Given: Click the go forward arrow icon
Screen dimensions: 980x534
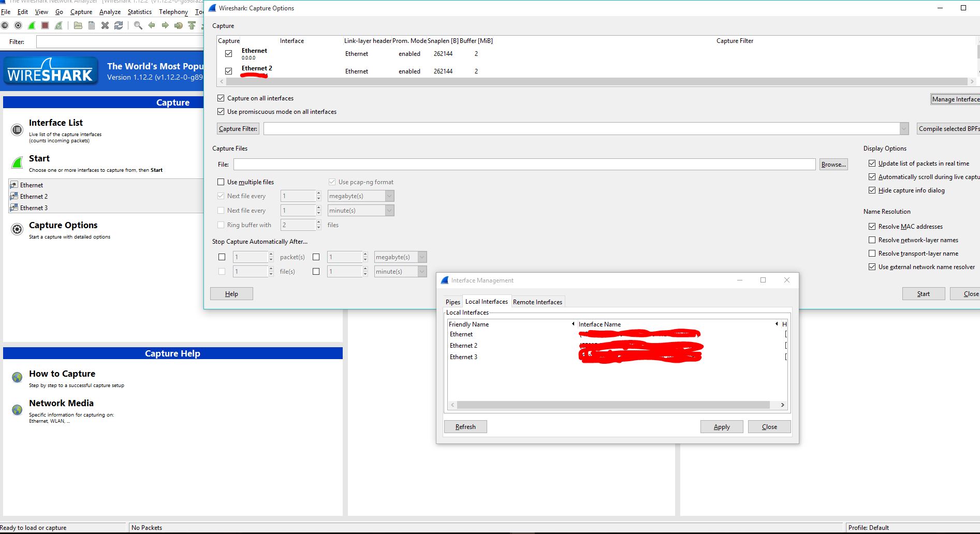Looking at the screenshot, I should (165, 25).
